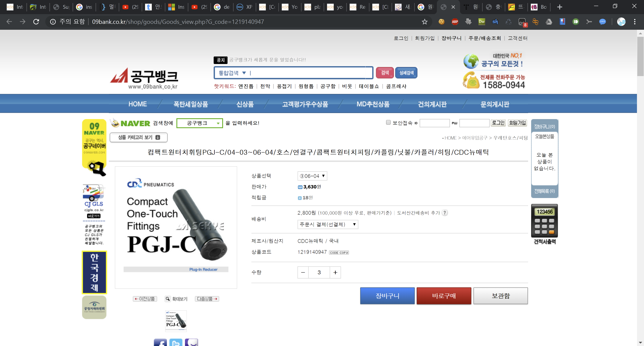Increase quantity with plus button
644x346 pixels.
click(x=335, y=272)
